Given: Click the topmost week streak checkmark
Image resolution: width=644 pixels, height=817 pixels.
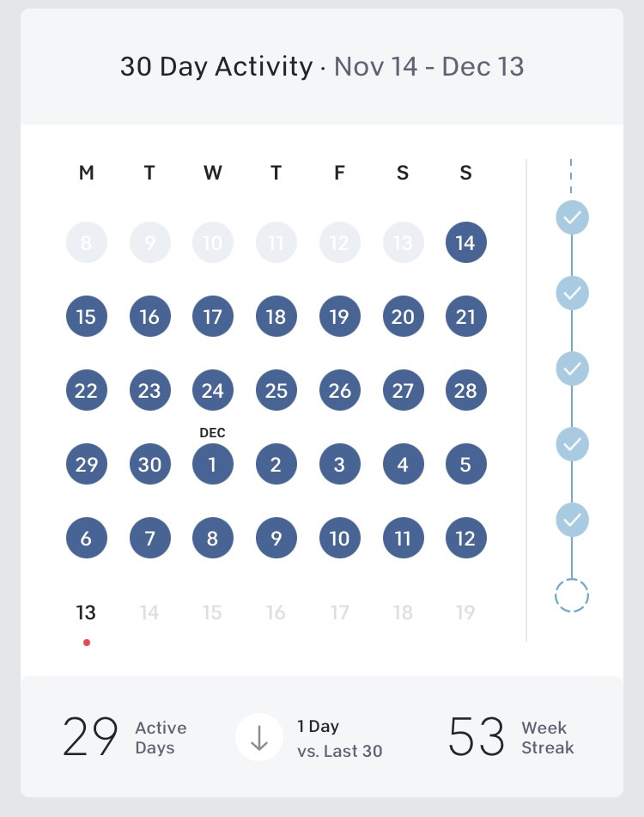Looking at the screenshot, I should tap(572, 217).
